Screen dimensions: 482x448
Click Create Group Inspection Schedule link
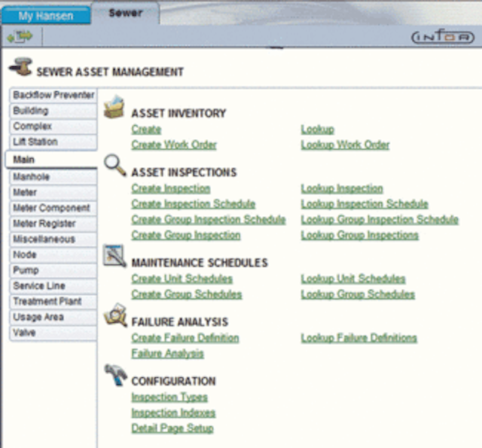(x=209, y=219)
